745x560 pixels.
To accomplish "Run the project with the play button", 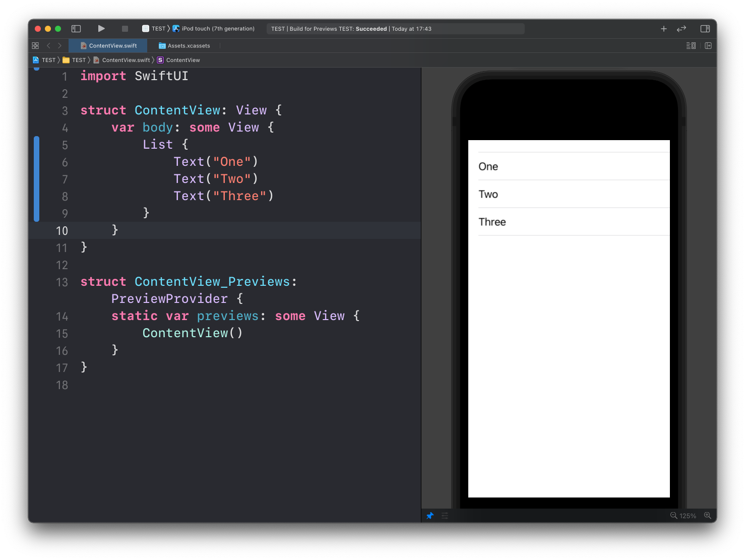I will [101, 29].
